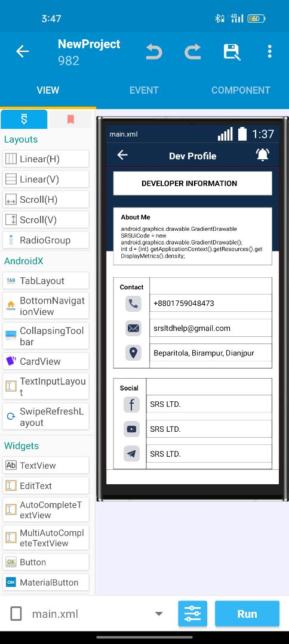
Task: Select the Social label in preview
Action: 129,388
